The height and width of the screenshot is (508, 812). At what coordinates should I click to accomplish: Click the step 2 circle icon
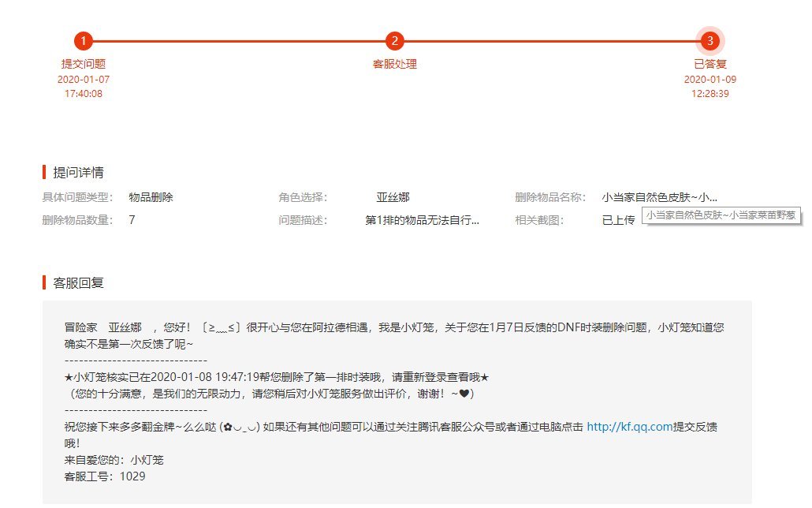tap(395, 41)
